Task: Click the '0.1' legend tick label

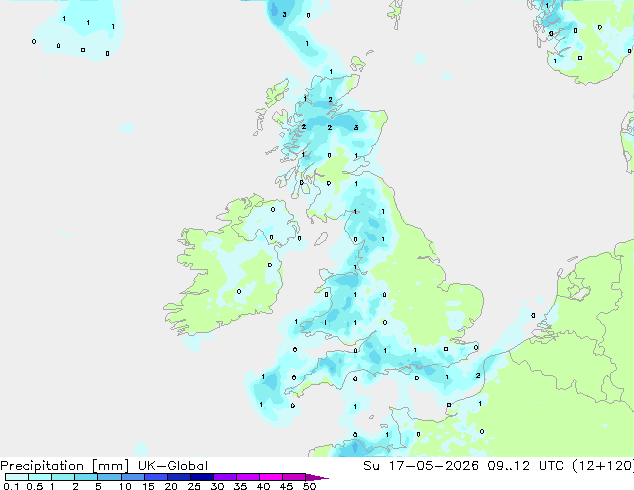Action: coord(11,486)
